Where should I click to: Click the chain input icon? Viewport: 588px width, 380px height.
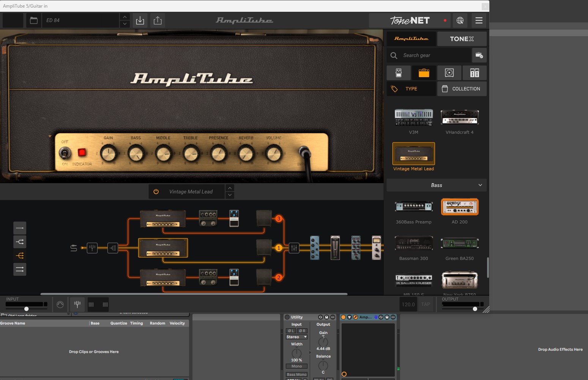click(x=74, y=248)
